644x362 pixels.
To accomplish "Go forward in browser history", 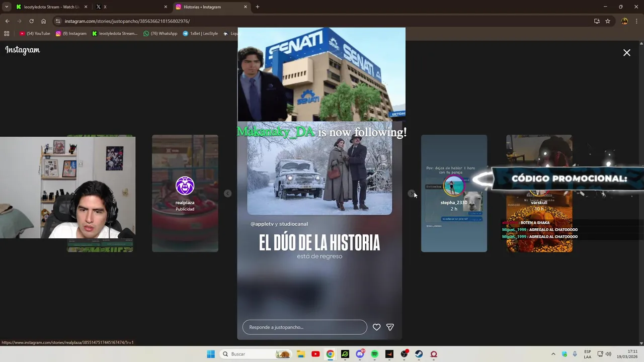I will tap(19, 21).
